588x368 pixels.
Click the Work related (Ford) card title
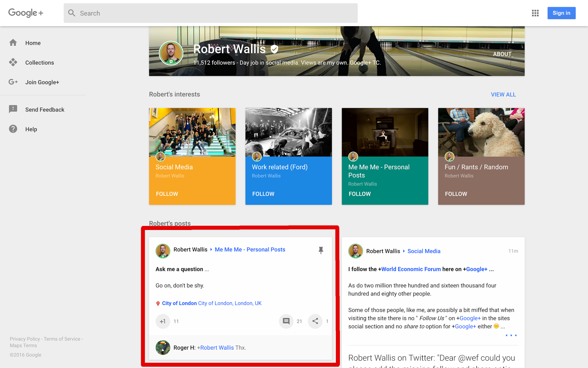coord(280,167)
